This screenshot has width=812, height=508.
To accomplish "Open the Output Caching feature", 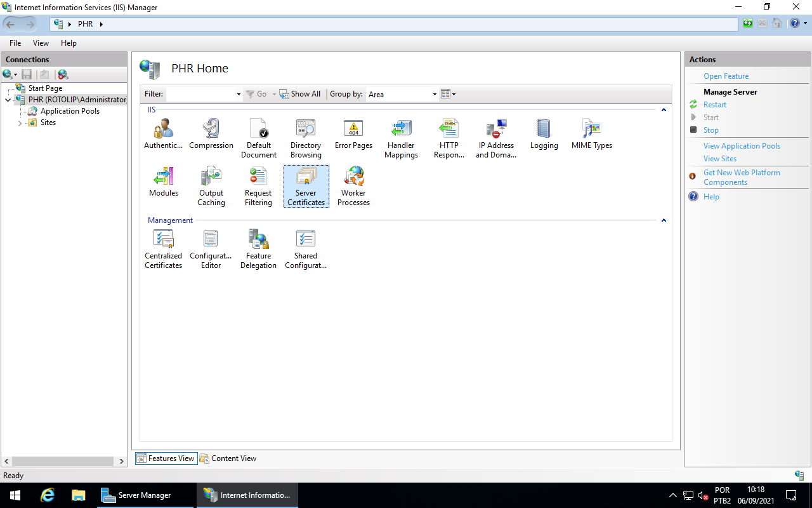I will (x=211, y=185).
